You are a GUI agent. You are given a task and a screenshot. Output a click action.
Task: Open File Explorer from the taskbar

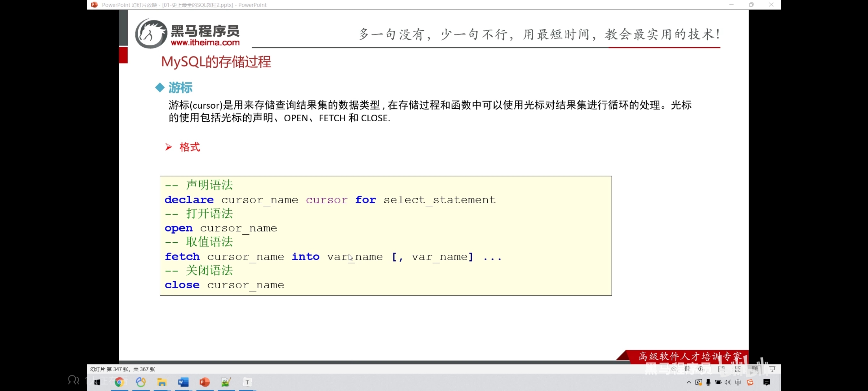162,382
